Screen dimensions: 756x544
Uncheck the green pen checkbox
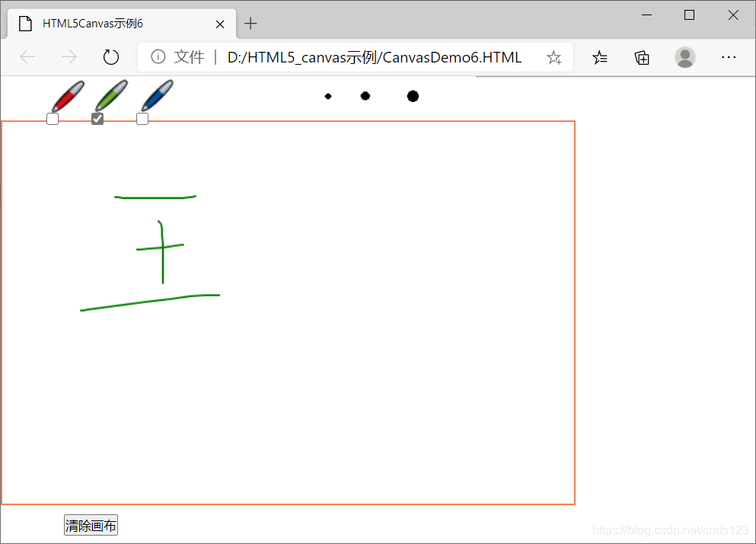97,119
